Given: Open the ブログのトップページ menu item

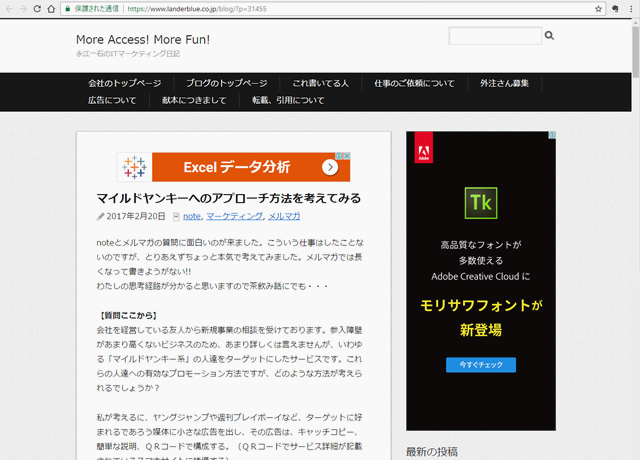Looking at the screenshot, I should pos(226,83).
